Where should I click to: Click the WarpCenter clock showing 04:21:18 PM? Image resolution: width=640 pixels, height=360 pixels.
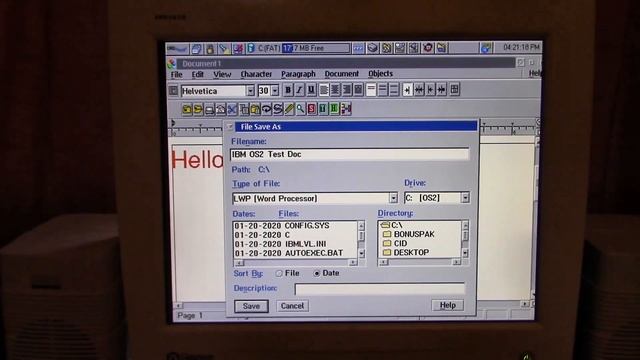tap(521, 47)
